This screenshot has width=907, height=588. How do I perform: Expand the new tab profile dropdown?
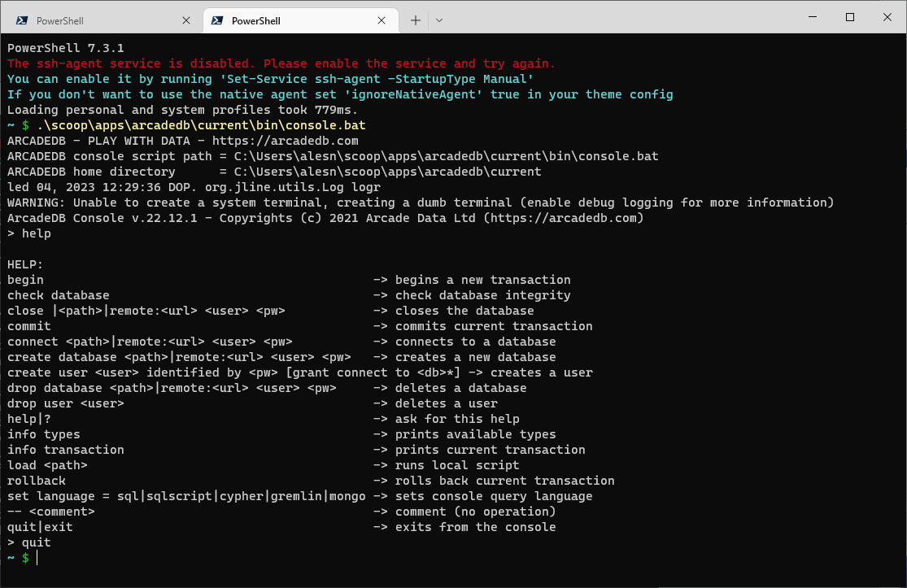click(x=439, y=20)
